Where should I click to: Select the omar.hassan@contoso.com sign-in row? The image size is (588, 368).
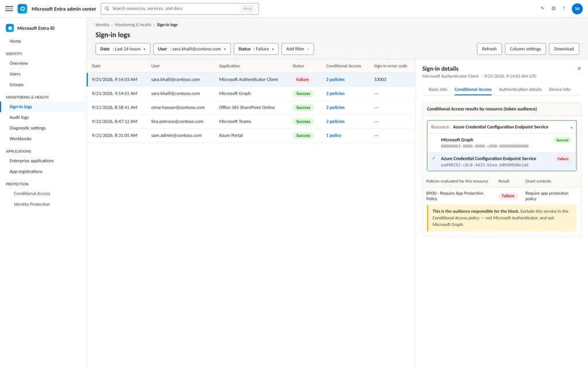tap(251, 108)
